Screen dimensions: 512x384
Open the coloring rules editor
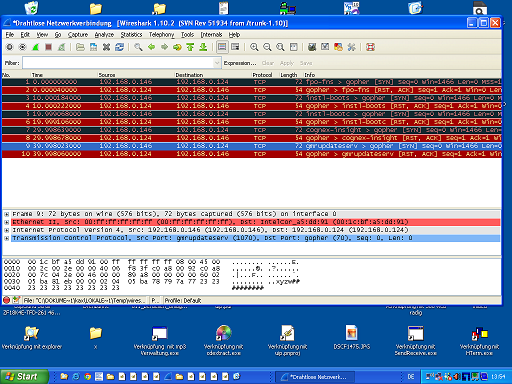pos(338,47)
